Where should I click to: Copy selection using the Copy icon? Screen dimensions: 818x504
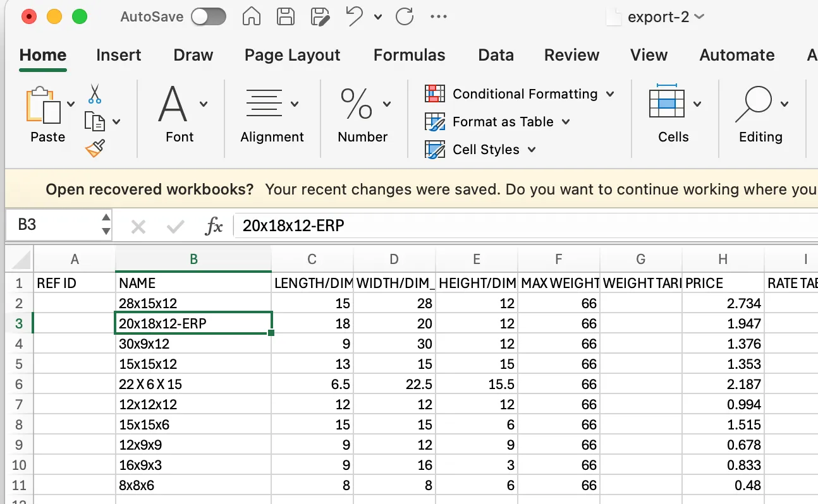click(95, 121)
